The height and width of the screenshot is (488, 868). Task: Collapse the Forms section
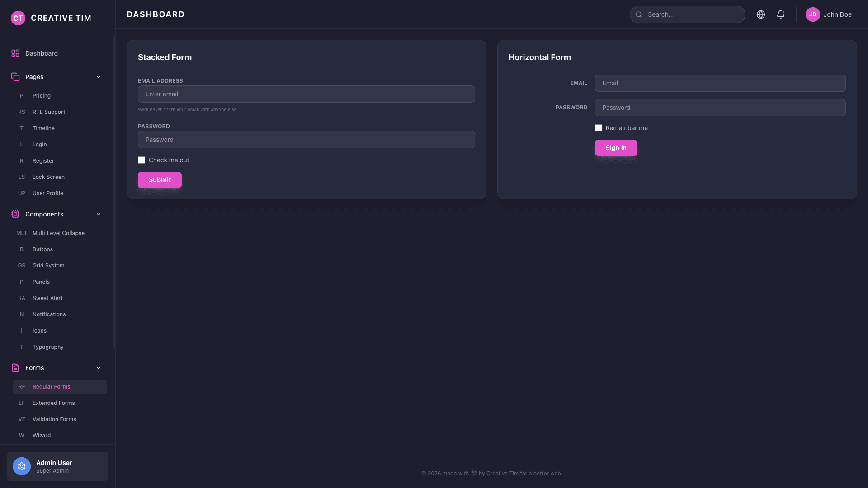(x=99, y=368)
